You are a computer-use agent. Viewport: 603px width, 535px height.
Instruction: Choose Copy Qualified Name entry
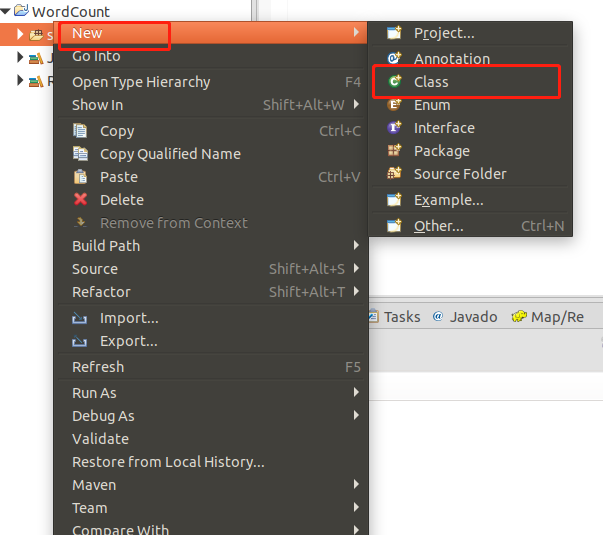pyautogui.click(x=211, y=154)
